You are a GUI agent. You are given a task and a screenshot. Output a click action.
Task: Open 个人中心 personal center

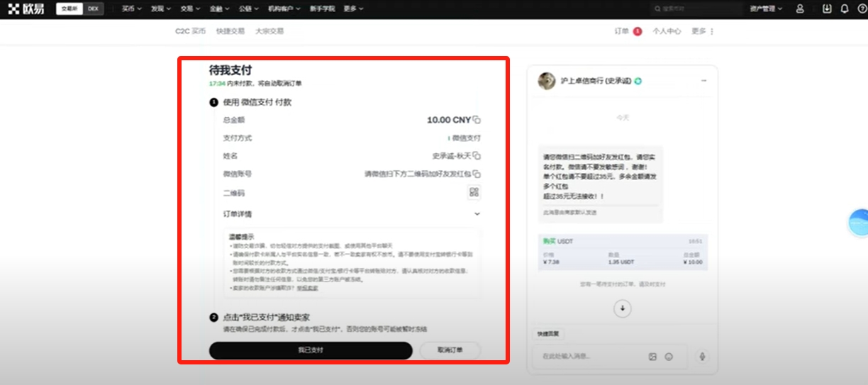[667, 31]
